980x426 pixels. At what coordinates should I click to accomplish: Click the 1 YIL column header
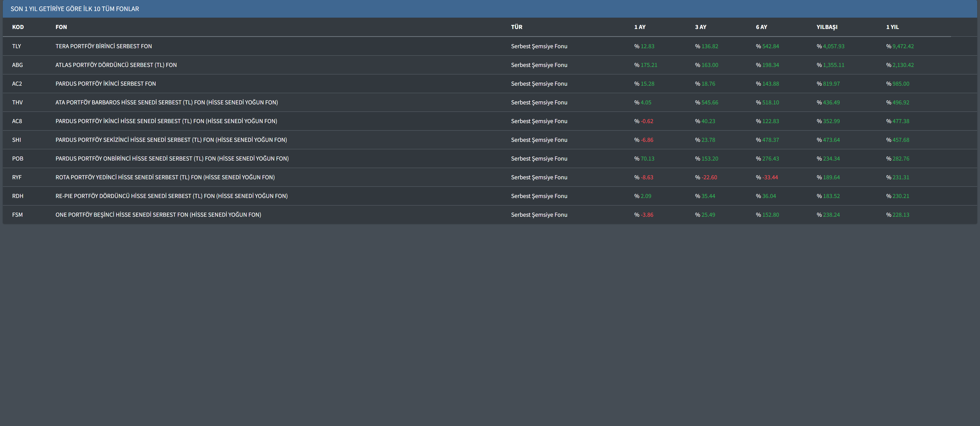point(892,27)
